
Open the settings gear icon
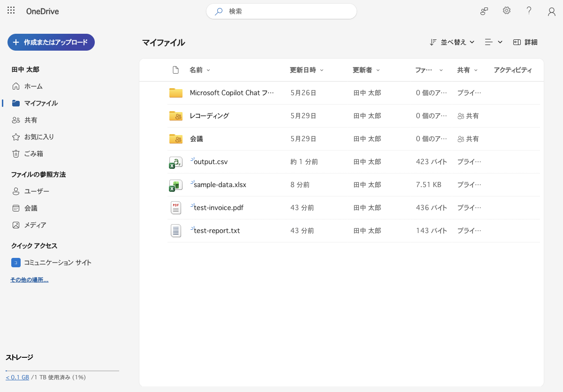point(507,11)
